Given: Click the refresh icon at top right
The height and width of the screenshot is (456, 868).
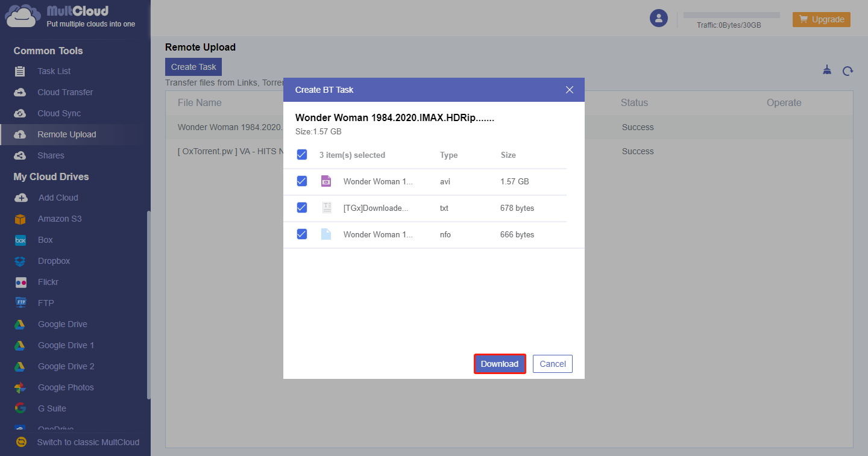Looking at the screenshot, I should click(x=848, y=71).
